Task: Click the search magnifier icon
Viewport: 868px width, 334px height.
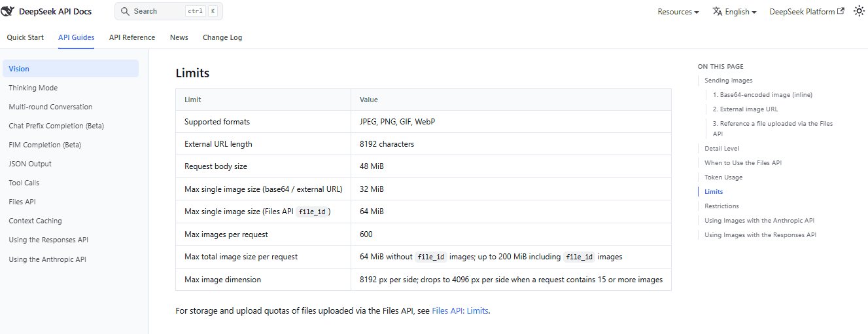Action: click(126, 11)
